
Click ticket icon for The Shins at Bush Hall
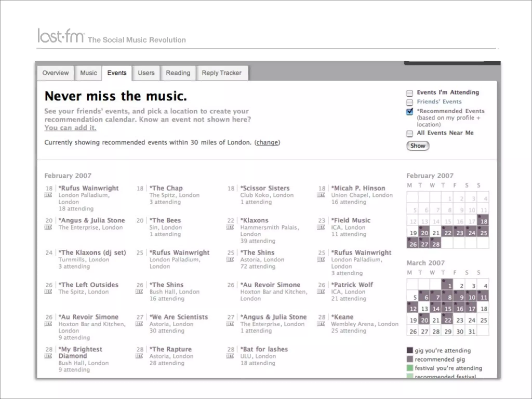(139, 292)
